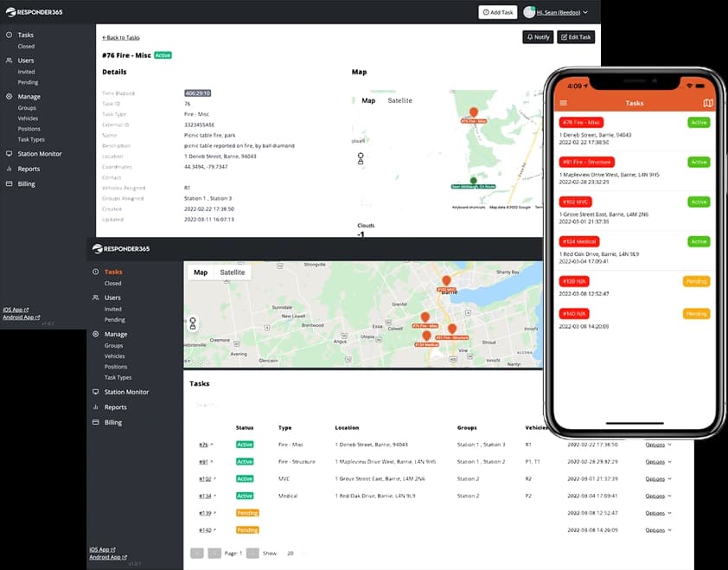Viewport: 728px width, 570px height.
Task: Click map icon in phone app header
Action: click(707, 103)
